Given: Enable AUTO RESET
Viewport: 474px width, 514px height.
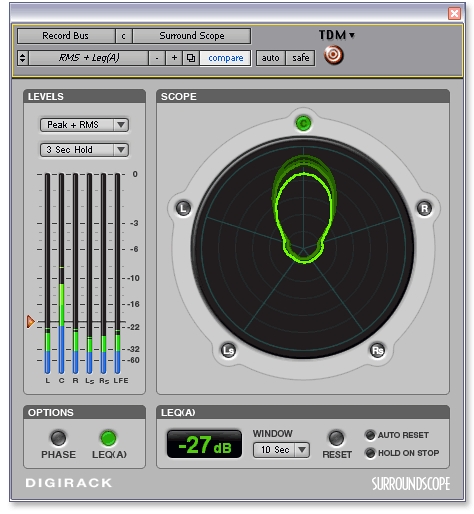Looking at the screenshot, I should pos(370,435).
